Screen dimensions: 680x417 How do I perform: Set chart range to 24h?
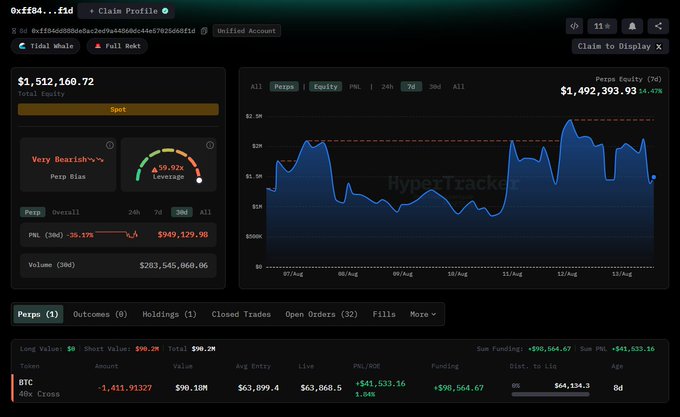(387, 87)
